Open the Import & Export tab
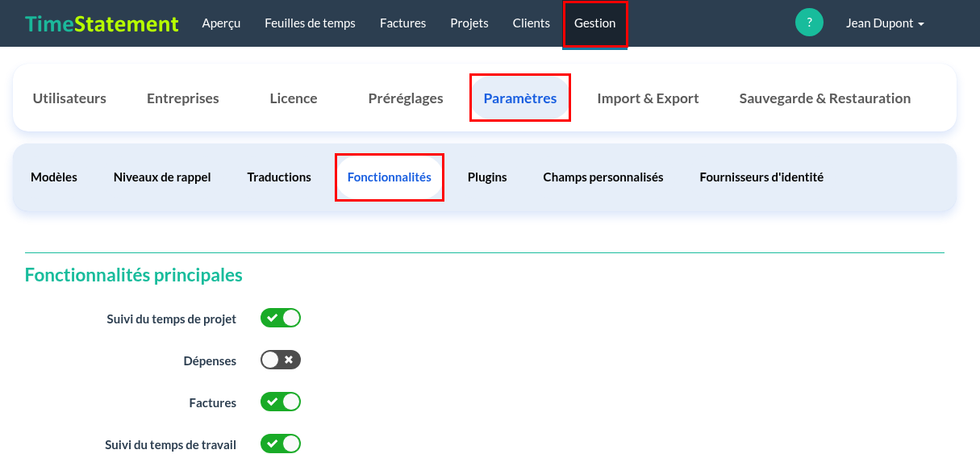Image resolution: width=980 pixels, height=454 pixels. click(x=648, y=98)
